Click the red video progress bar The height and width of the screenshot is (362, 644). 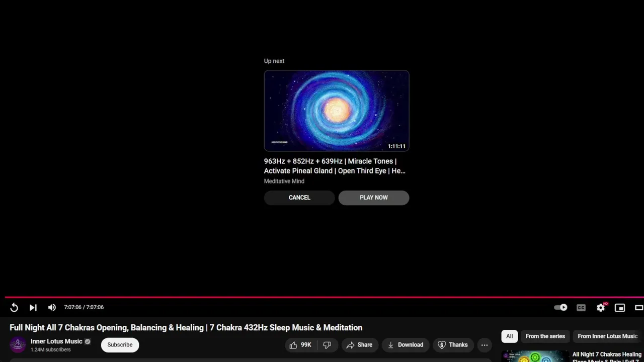(x=325, y=297)
